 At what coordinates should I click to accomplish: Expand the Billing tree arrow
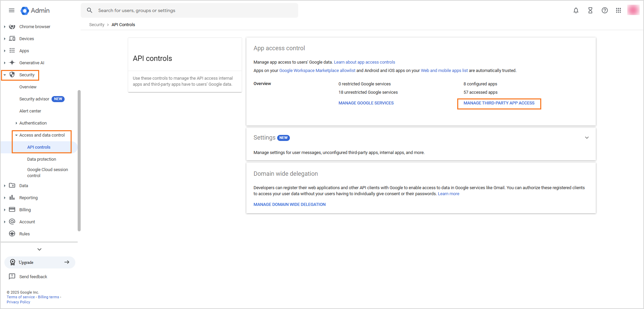(x=5, y=210)
